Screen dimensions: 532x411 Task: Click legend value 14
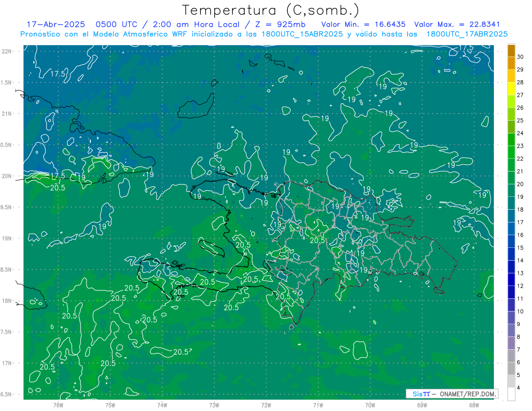point(520,260)
